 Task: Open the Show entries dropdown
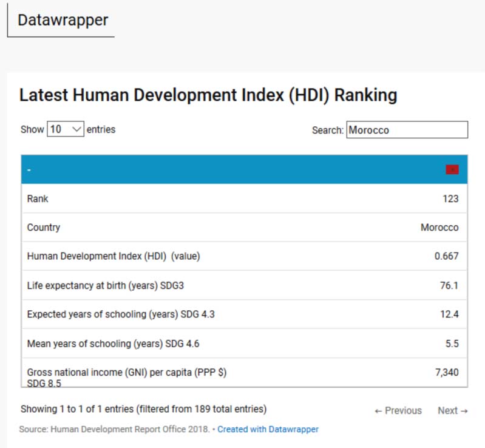[x=66, y=129]
